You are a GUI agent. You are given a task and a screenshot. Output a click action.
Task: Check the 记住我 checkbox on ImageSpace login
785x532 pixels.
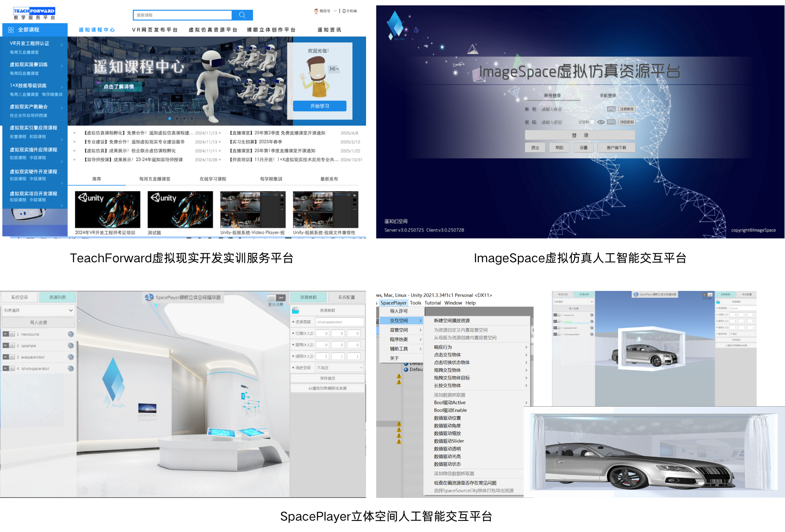tap(592, 122)
